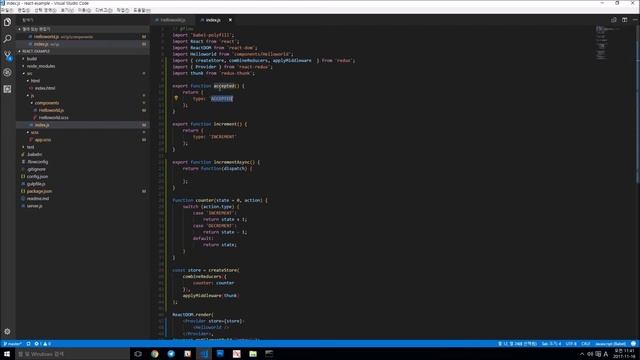The image size is (640, 360).
Task: Open the terminal app on the taskbar
Action: click(269, 354)
